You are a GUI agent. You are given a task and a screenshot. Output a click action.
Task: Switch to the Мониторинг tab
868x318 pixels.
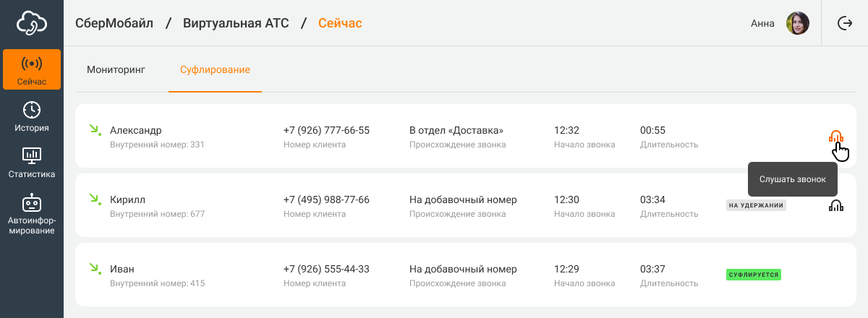116,69
